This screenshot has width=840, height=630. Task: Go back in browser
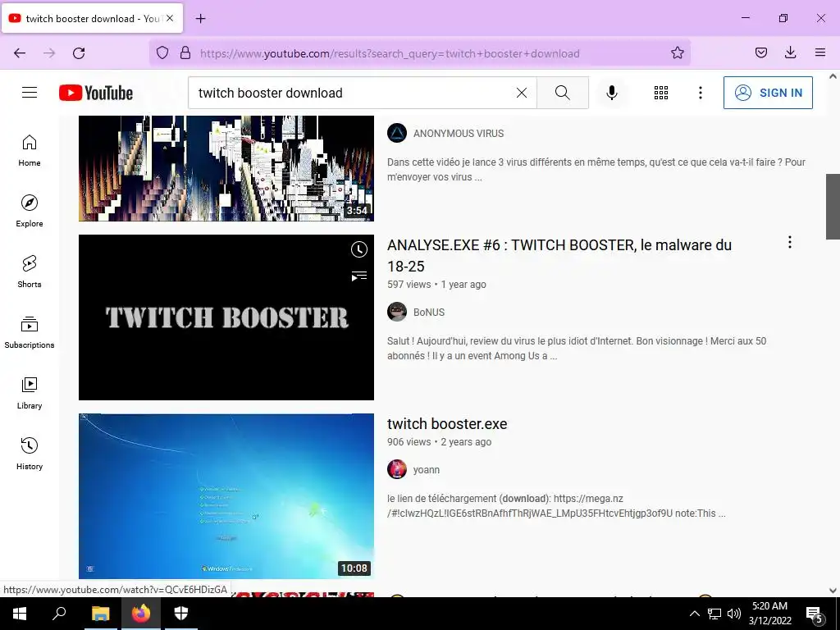tap(20, 53)
